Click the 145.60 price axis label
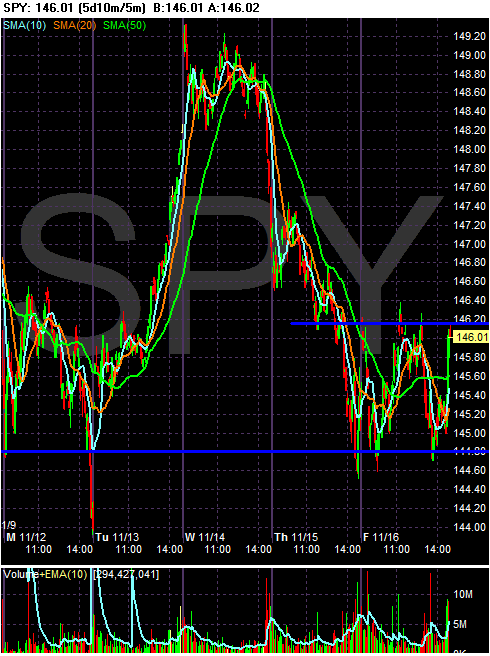490x656 pixels. (x=469, y=377)
